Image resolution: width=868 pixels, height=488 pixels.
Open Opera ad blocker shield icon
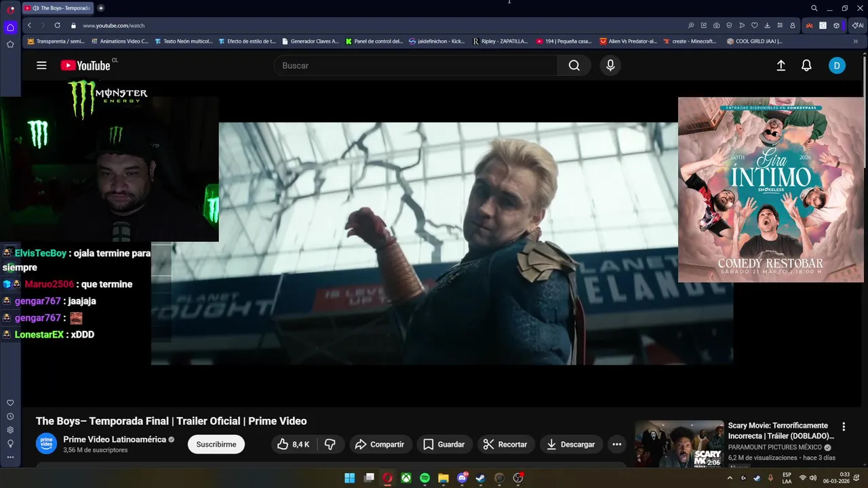pyautogui.click(x=729, y=26)
